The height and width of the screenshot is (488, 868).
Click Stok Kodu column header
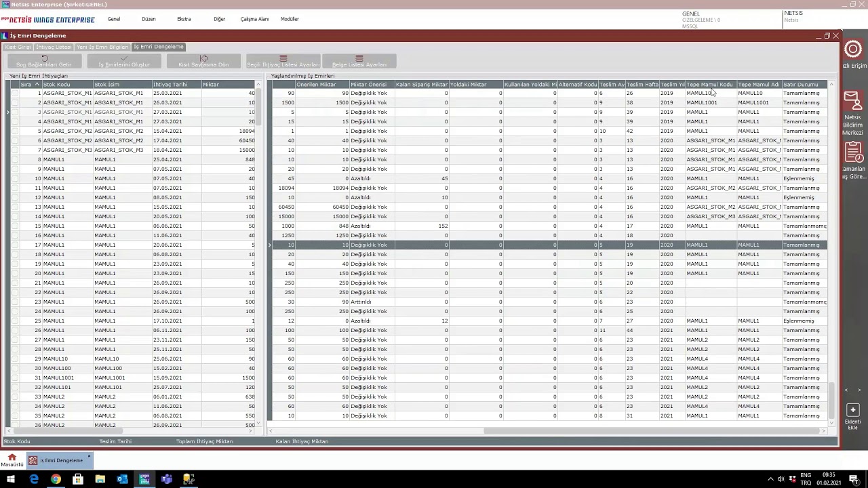67,84
